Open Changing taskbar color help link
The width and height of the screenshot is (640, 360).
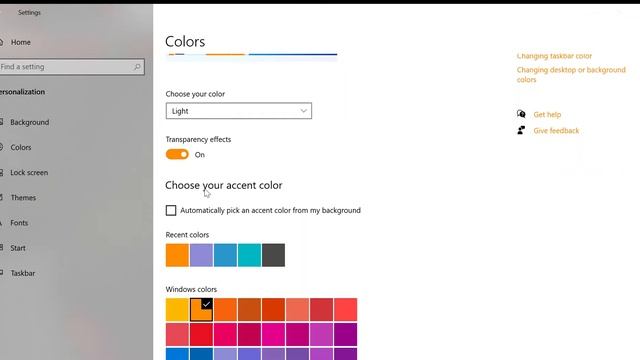click(554, 56)
